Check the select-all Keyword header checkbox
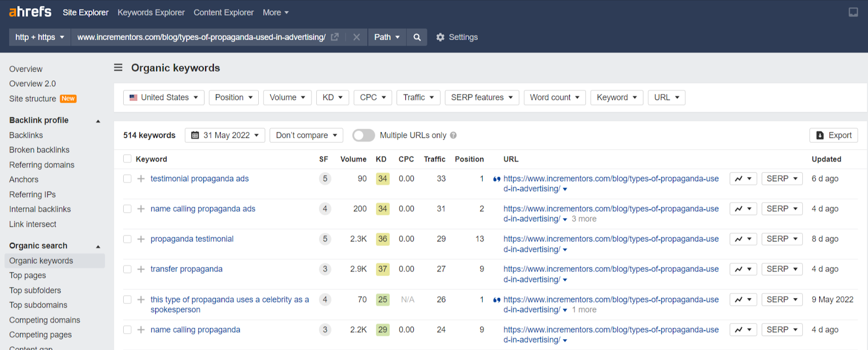 127,159
